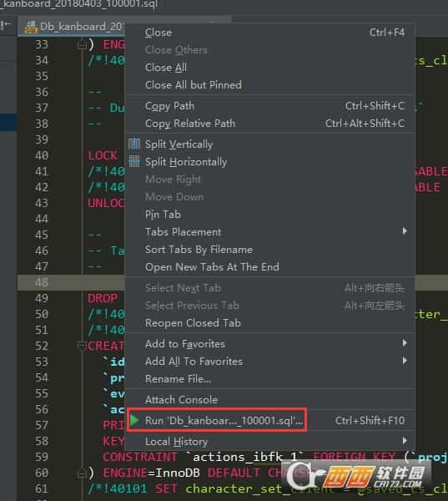Click the green Run arrow icon
This screenshot has height=501, width=448.
pyautogui.click(x=134, y=420)
